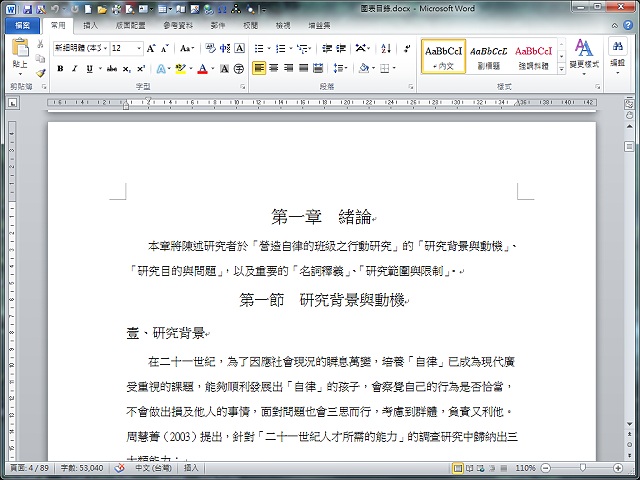640x480 pixels.
Task: Click the page 4/89 status indicator
Action: 29,468
